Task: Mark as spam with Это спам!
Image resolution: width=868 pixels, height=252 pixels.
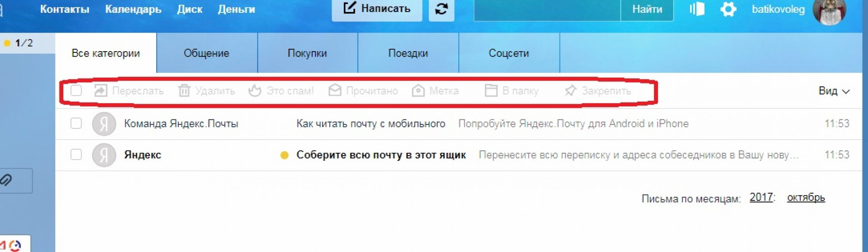Action: pos(281,91)
